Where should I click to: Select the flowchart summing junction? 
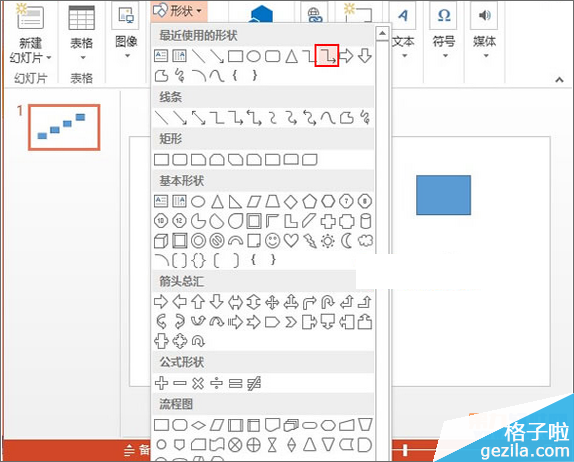coord(235,445)
